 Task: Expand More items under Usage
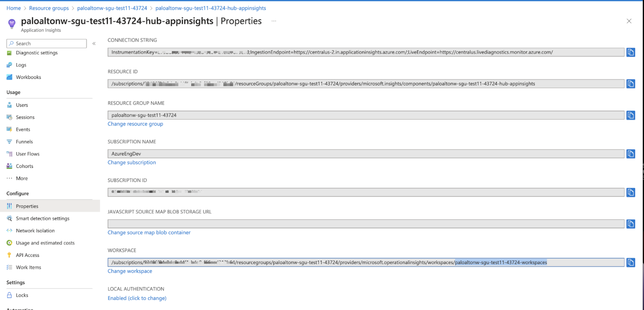point(22,178)
